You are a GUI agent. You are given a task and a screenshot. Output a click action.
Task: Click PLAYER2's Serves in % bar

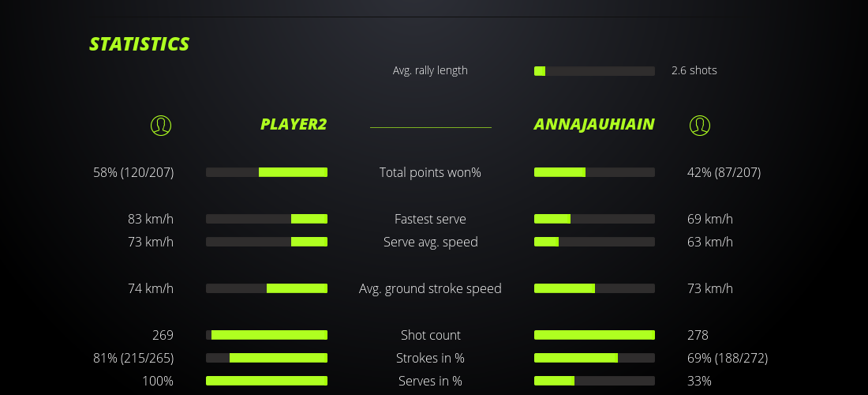(267, 381)
